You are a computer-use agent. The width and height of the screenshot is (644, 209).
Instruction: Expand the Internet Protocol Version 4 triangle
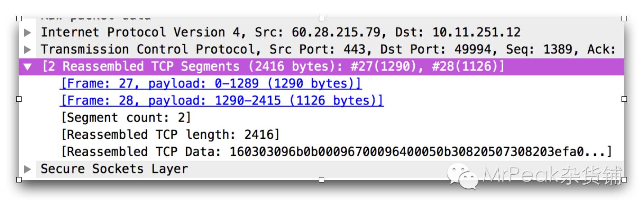[27, 33]
